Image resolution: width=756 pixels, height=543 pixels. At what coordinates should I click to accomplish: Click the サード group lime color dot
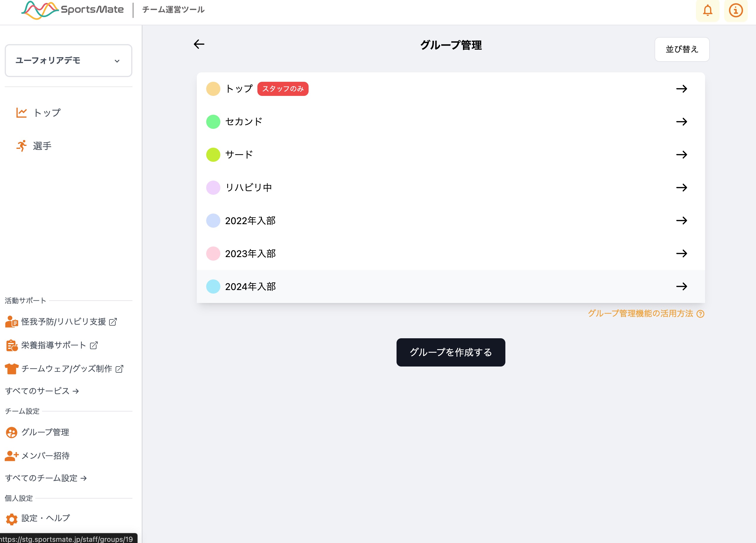point(213,155)
